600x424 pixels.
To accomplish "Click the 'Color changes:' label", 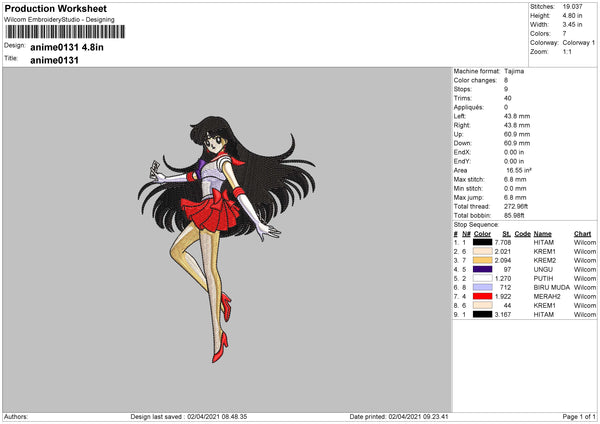I will click(475, 80).
